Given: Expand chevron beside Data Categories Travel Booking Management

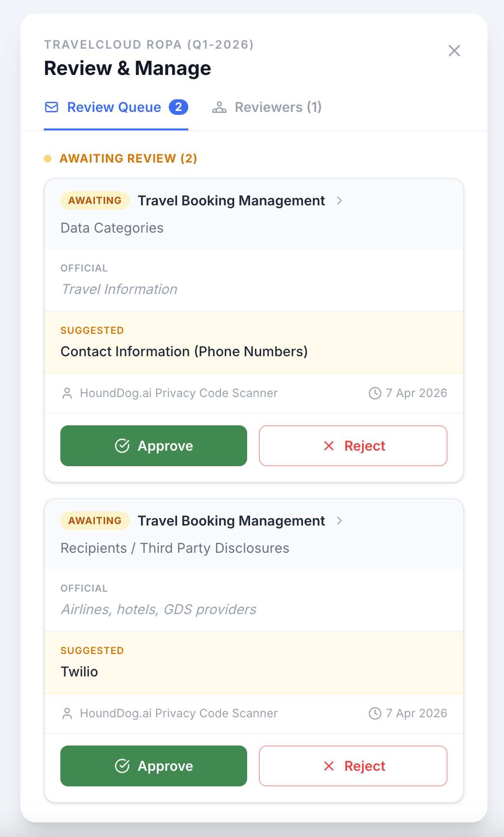Looking at the screenshot, I should (x=340, y=200).
